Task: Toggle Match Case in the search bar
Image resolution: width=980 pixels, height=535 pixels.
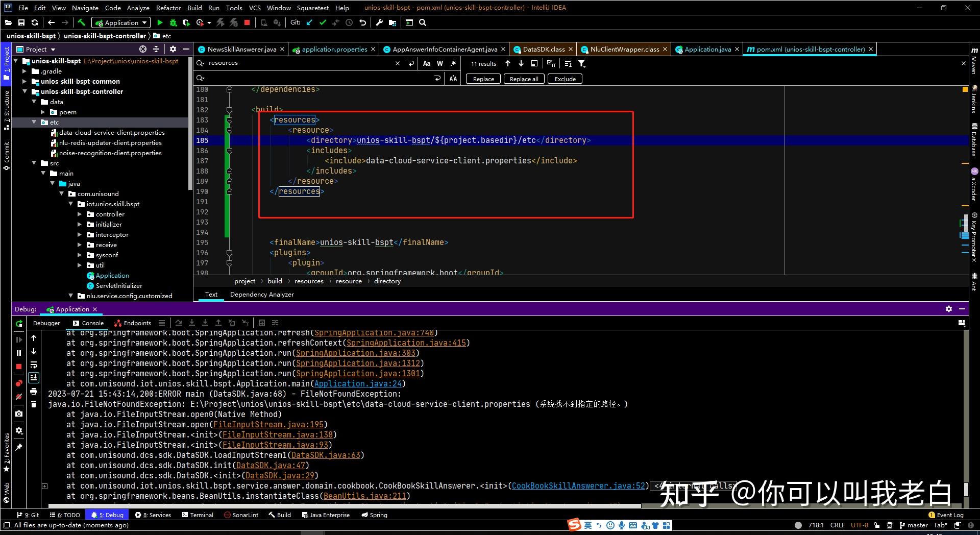Action: coord(427,63)
